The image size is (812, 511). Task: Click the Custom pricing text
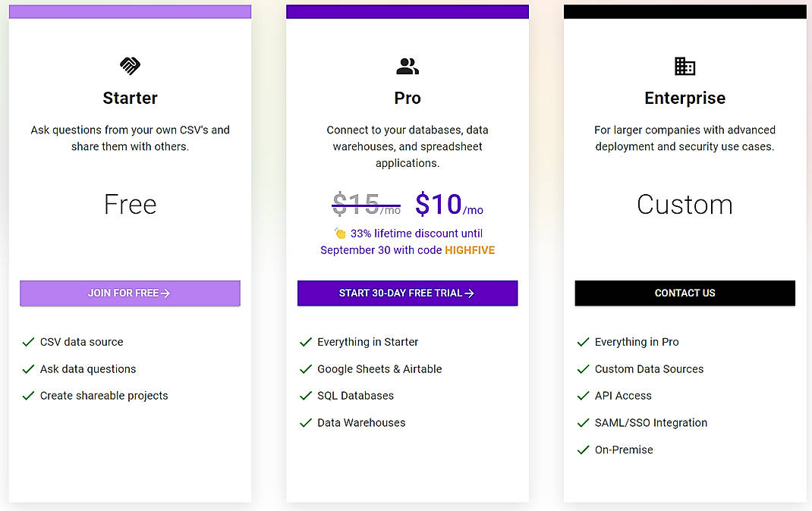coord(685,203)
